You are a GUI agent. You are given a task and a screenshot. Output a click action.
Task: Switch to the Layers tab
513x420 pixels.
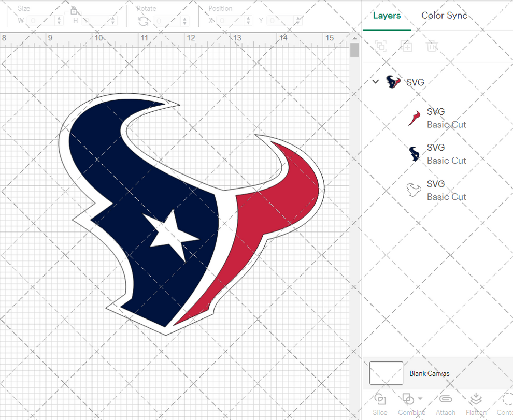point(387,16)
